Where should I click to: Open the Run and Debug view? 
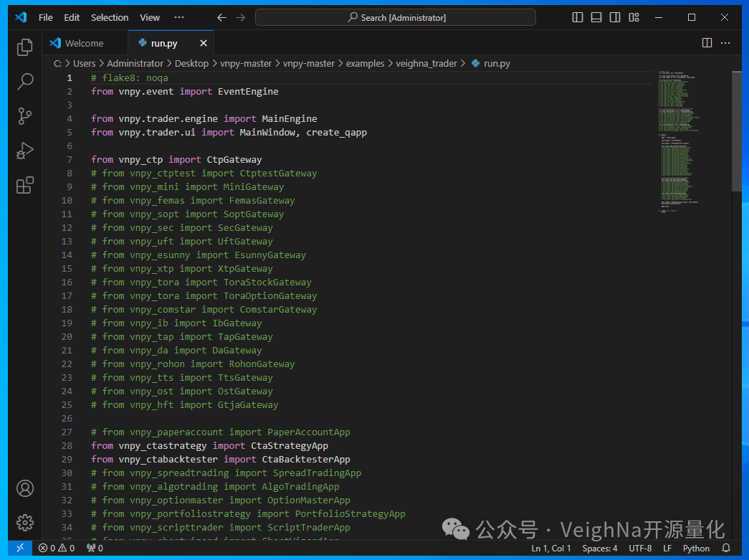25,151
